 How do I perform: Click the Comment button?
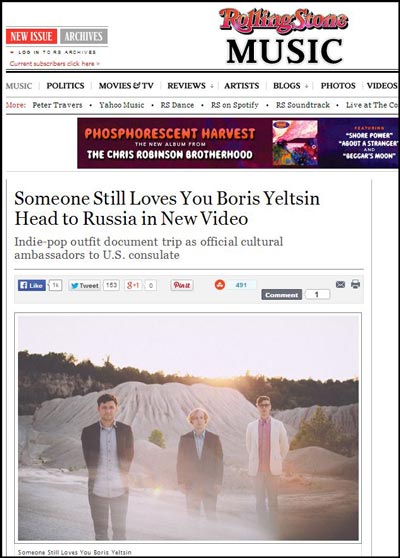281,295
